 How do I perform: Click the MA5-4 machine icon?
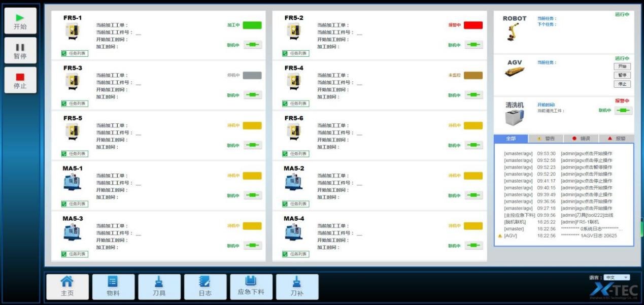coord(294,232)
